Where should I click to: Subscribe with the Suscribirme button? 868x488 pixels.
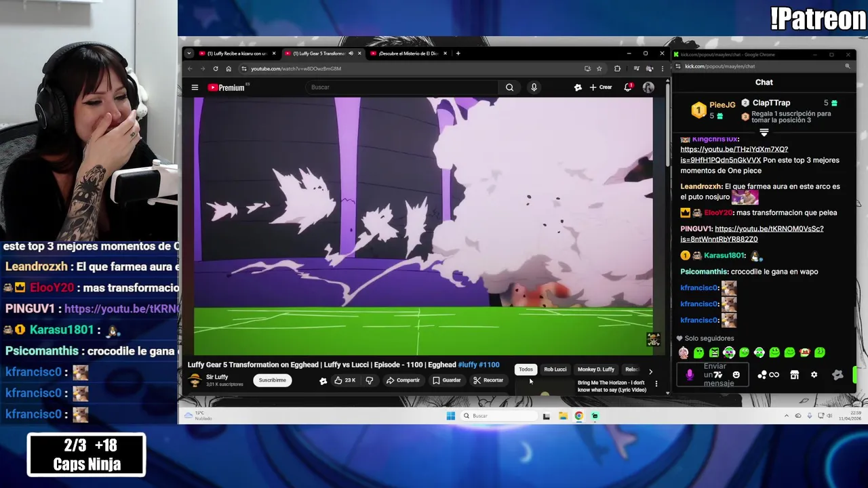pos(272,380)
